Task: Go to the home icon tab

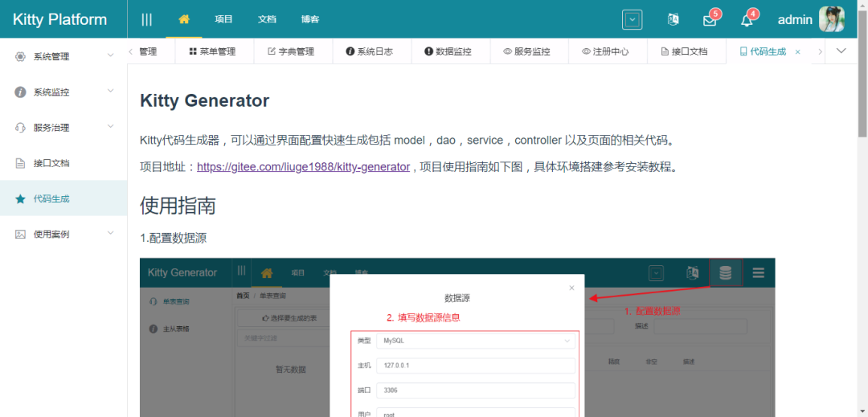Action: [x=184, y=18]
